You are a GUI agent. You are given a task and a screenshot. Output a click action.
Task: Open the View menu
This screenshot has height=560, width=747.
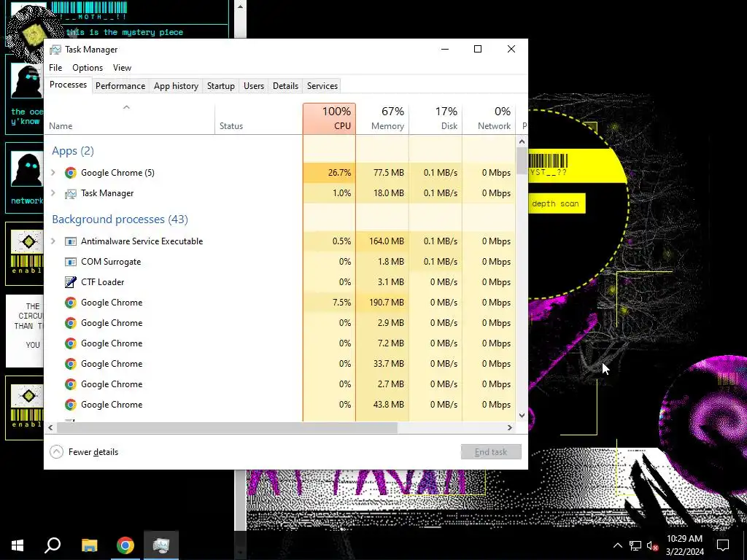point(122,68)
